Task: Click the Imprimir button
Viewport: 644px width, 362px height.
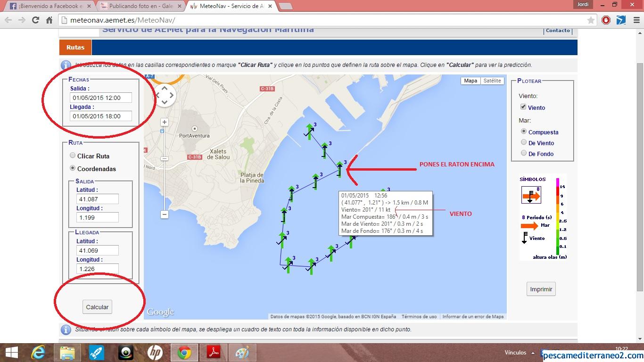Action: [x=541, y=289]
